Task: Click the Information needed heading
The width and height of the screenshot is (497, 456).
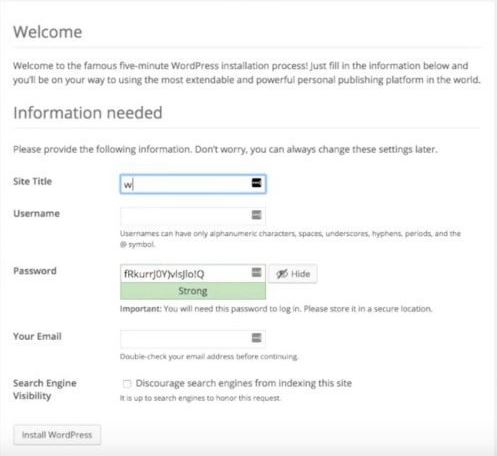Action: click(x=88, y=113)
